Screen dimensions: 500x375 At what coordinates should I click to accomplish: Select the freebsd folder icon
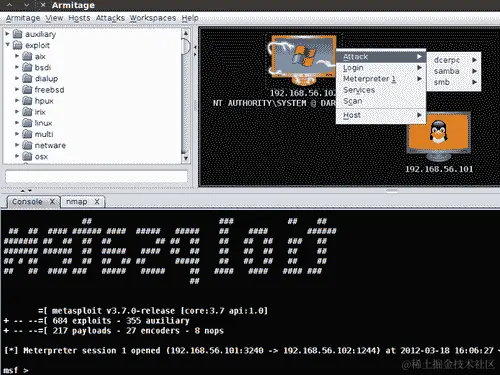point(27,90)
